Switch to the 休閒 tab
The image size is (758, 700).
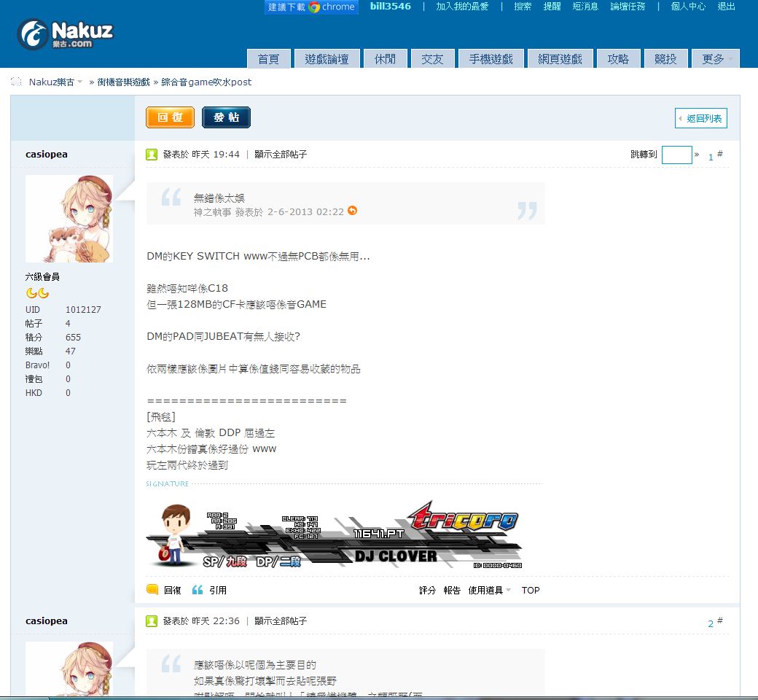click(386, 59)
